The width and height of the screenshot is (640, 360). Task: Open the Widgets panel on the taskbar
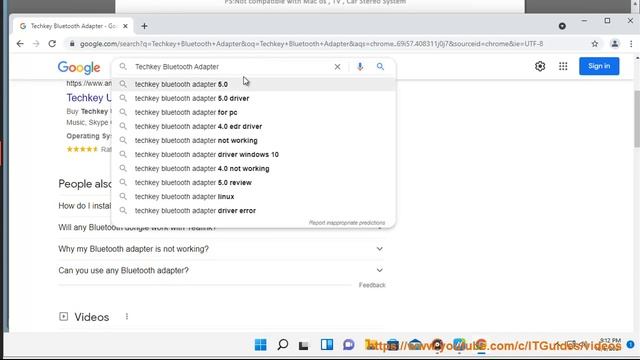[x=327, y=345]
